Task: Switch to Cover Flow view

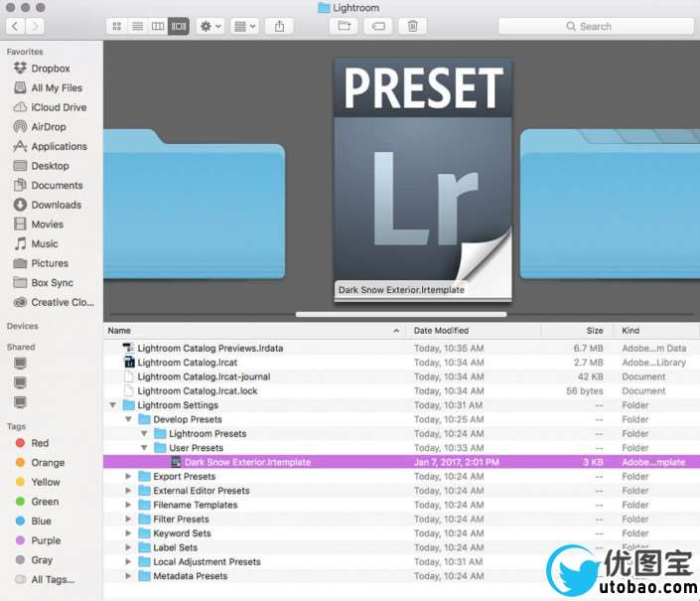Action: [x=179, y=27]
